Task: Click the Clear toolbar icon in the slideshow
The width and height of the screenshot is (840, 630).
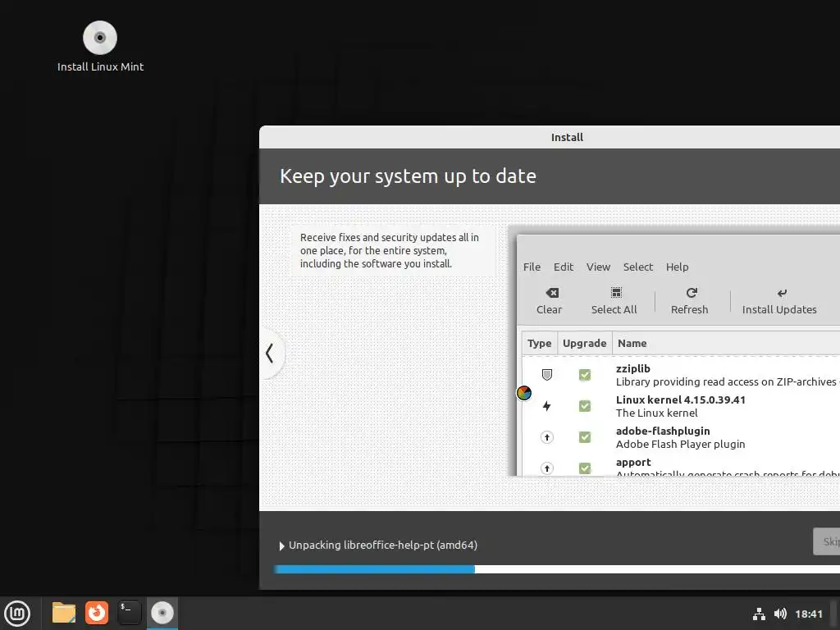Action: click(552, 293)
